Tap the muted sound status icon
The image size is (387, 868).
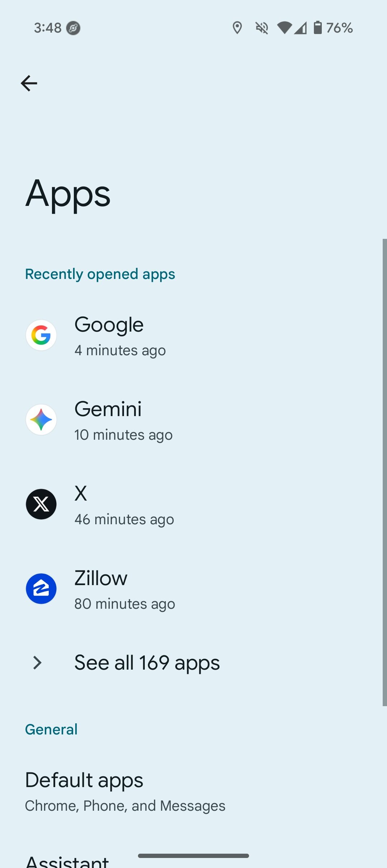pyautogui.click(x=262, y=28)
